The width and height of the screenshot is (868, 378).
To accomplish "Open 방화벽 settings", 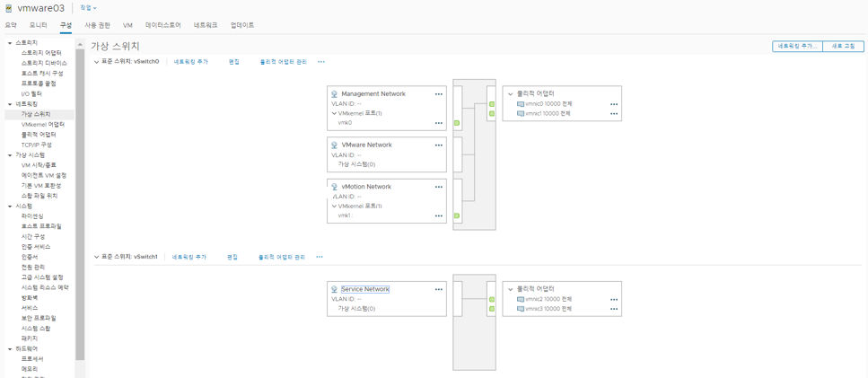I will click(x=30, y=298).
